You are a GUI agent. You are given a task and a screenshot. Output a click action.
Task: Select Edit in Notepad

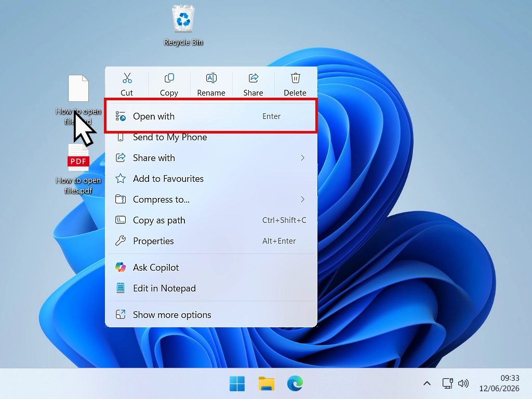click(x=211, y=288)
